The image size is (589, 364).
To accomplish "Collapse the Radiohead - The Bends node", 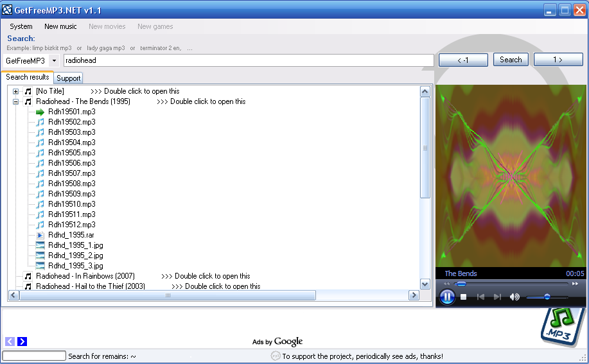I will point(15,101).
